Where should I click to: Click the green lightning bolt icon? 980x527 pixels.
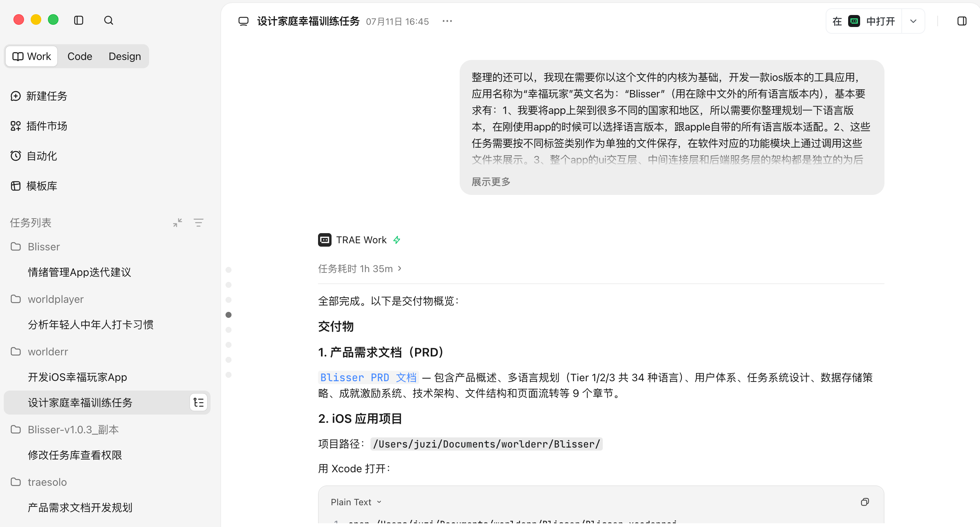397,240
